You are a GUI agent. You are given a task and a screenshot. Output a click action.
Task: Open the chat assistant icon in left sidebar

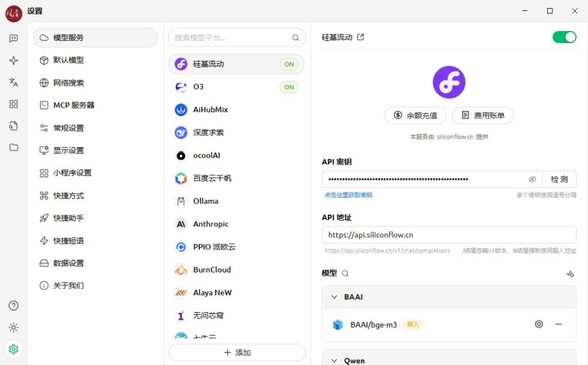point(14,39)
